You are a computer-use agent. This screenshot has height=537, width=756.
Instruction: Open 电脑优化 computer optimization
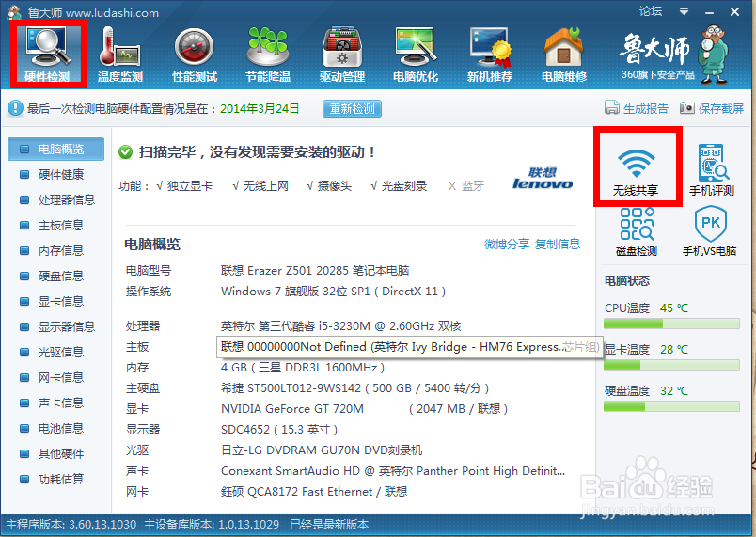click(416, 55)
